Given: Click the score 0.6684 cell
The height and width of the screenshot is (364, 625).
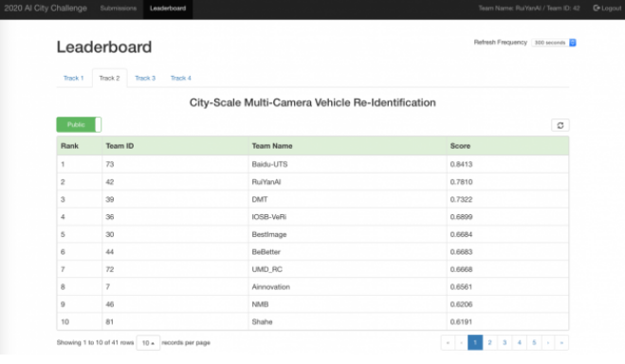Looking at the screenshot, I should [507, 234].
